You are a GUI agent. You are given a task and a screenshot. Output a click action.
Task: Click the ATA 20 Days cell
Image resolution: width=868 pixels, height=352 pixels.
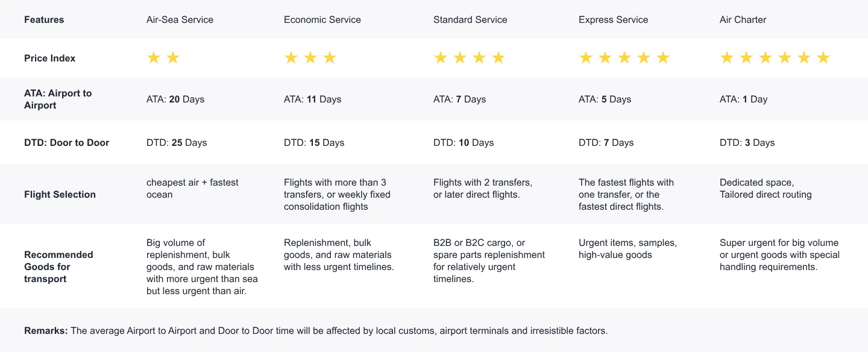pyautogui.click(x=175, y=99)
